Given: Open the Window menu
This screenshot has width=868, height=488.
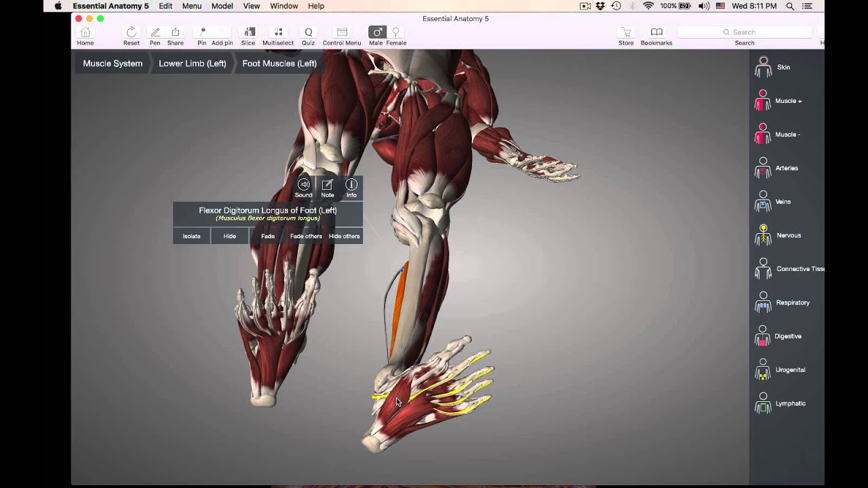Looking at the screenshot, I should [x=284, y=6].
